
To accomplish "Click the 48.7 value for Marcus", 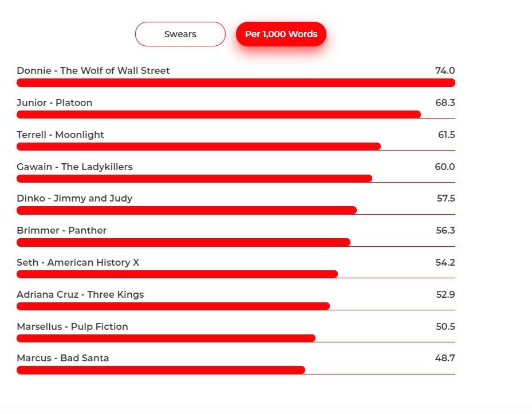I will click(x=445, y=358).
